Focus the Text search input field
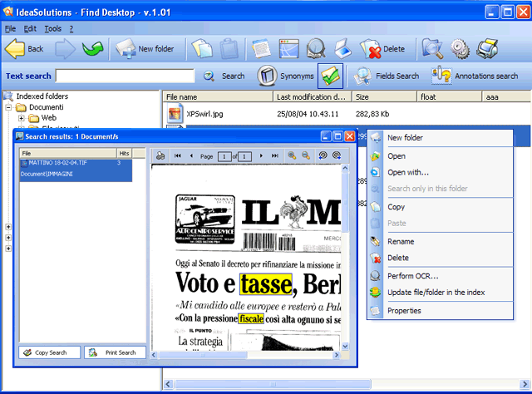Screen dimensions: 532x394 click(x=126, y=76)
